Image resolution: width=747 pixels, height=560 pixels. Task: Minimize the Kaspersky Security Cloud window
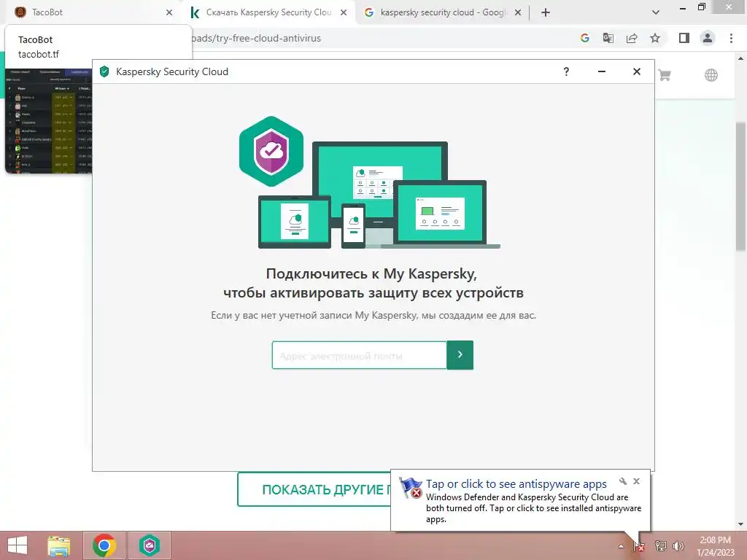pos(602,71)
